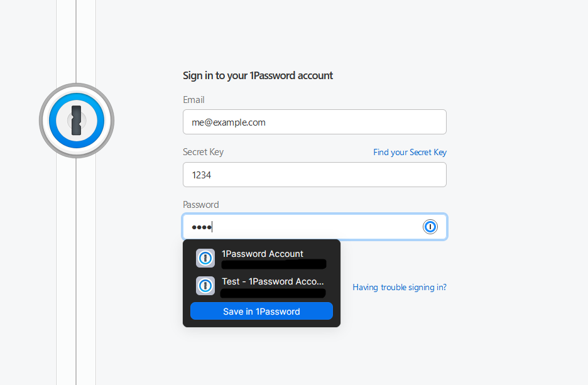Click the icon beside the Test account suggestion

point(205,286)
